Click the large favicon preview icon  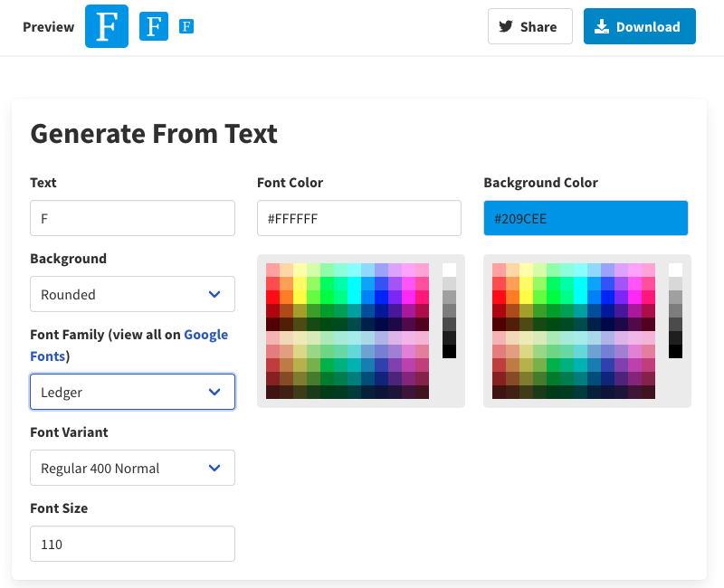107,26
